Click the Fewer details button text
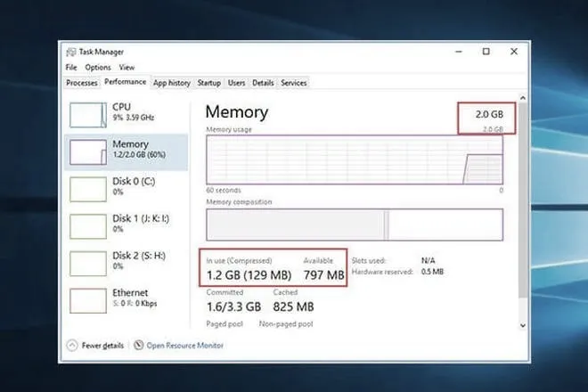Screen dimensions: 588x392 (102, 346)
